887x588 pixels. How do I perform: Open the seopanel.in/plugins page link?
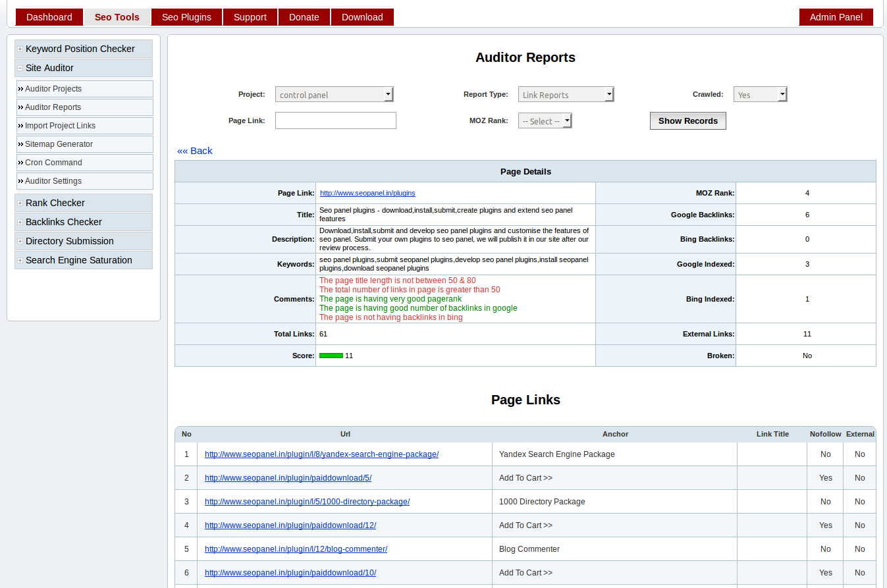(367, 193)
